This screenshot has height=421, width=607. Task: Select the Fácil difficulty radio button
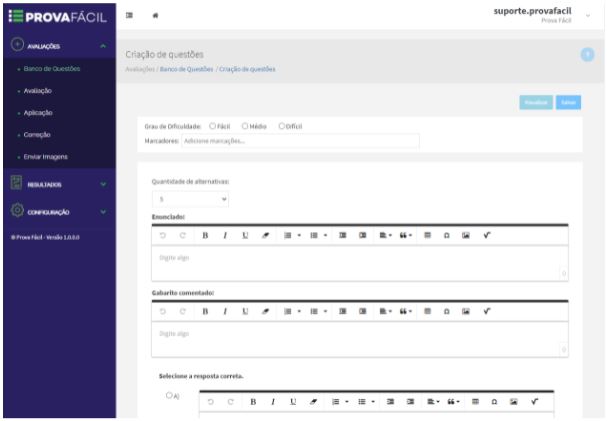coord(212,126)
